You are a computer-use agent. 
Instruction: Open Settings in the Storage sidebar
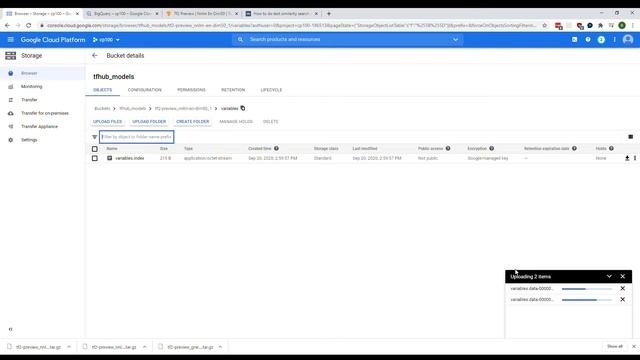[29, 140]
